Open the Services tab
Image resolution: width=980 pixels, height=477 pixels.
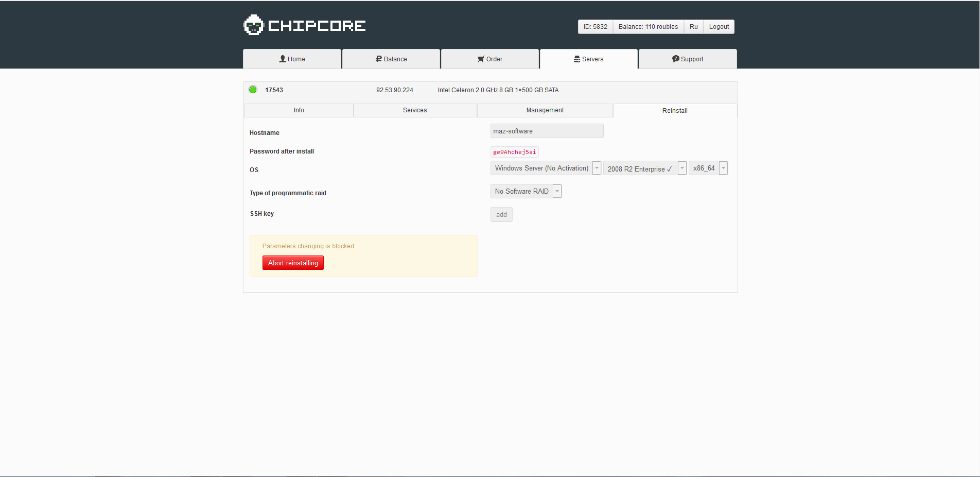(x=415, y=110)
